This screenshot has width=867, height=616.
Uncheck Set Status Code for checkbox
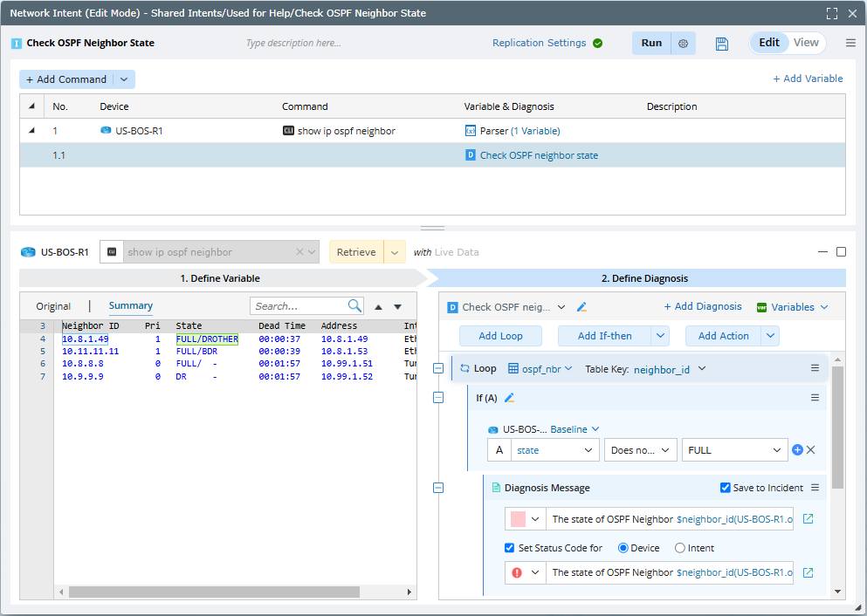click(x=510, y=548)
